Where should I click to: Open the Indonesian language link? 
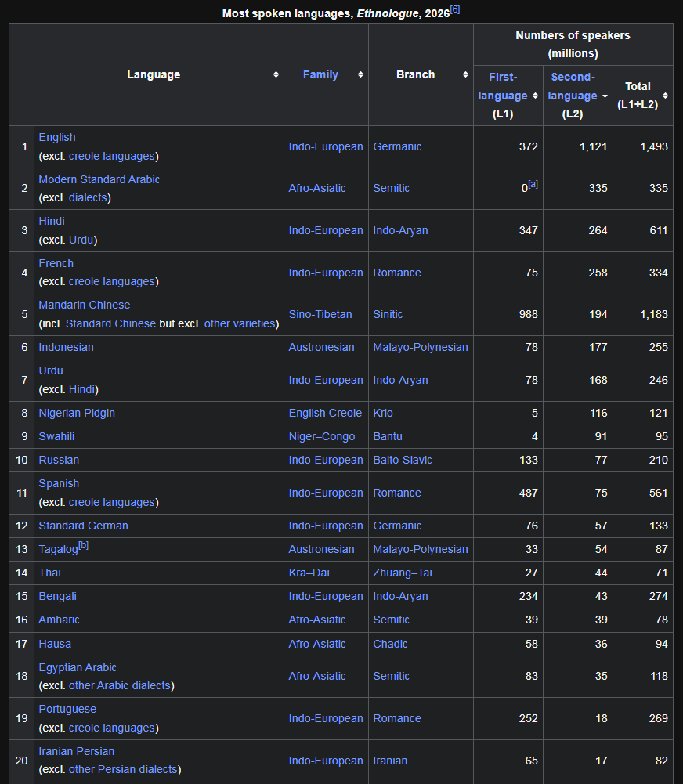66,347
